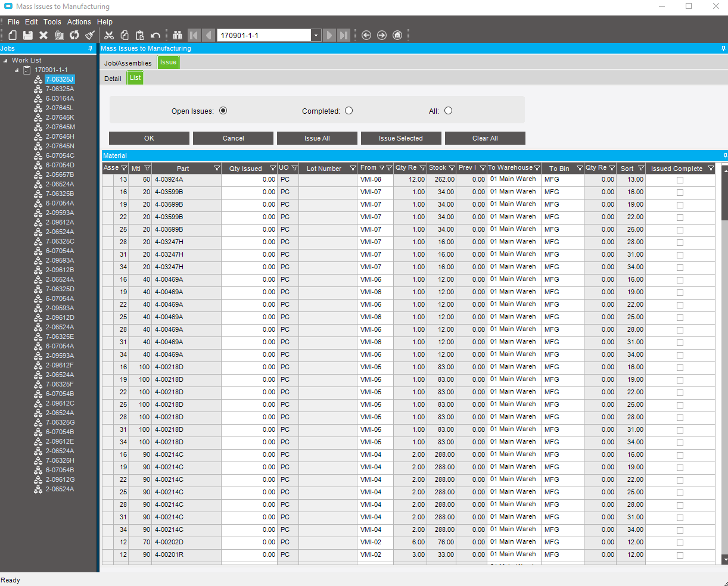Click the Paste clipboard toolbar icon
The height and width of the screenshot is (586, 728).
(140, 35)
